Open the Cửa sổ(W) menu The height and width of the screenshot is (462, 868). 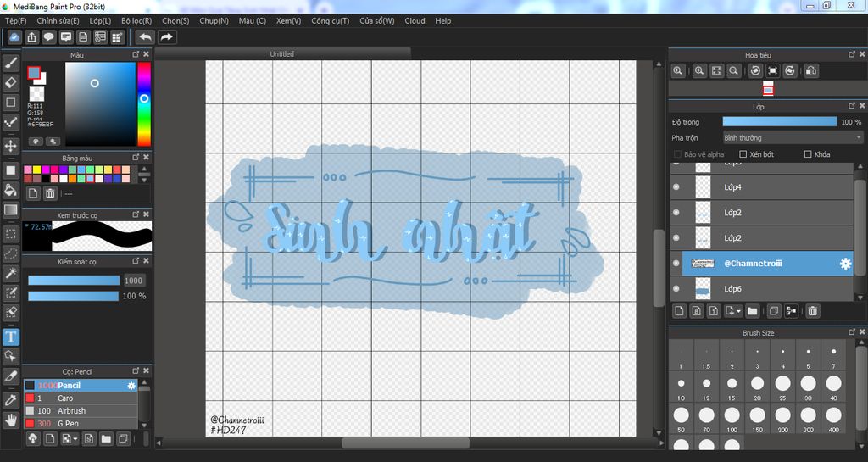[377, 20]
